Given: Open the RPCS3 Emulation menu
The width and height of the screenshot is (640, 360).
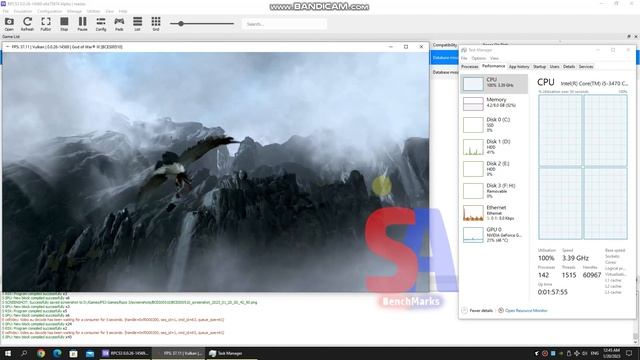Looking at the screenshot, I should (23, 11).
